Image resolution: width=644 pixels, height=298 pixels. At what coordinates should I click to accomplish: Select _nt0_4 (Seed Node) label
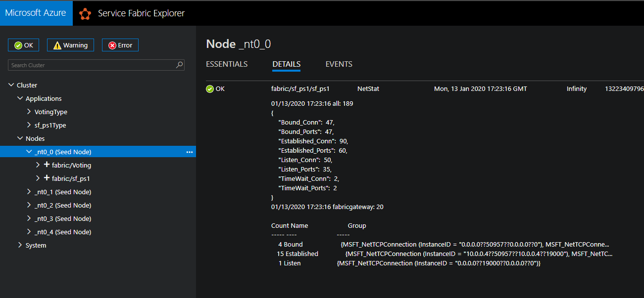(63, 232)
